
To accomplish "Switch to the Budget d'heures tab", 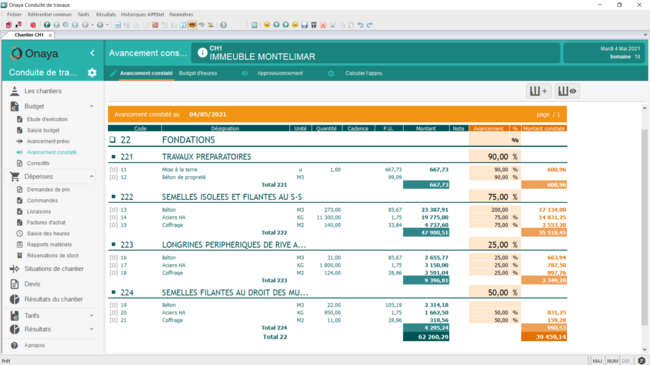I will coord(198,73).
